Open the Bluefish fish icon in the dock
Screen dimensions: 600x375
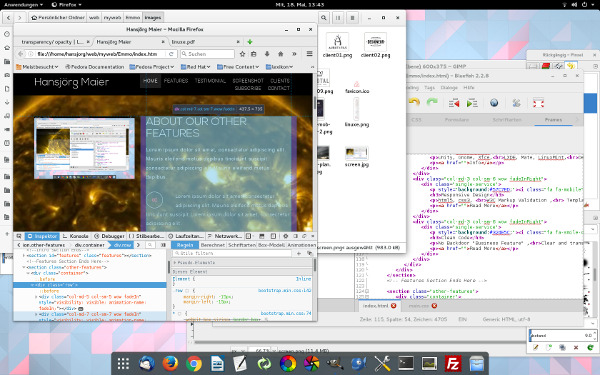pos(359,363)
